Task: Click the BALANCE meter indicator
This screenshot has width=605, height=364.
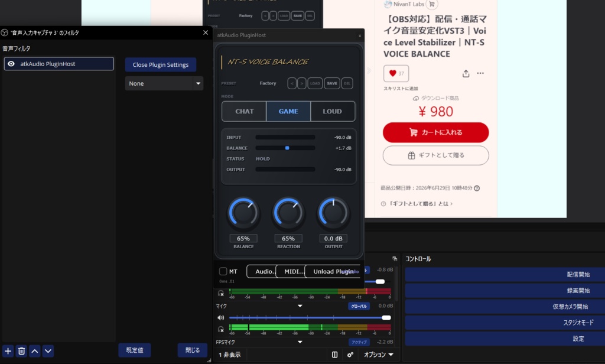Action: [287, 148]
